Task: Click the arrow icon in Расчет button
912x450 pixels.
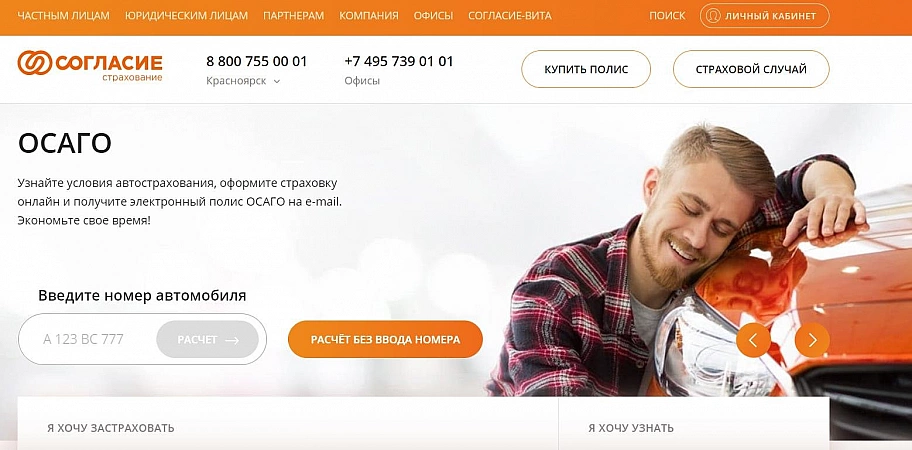Action: (232, 340)
